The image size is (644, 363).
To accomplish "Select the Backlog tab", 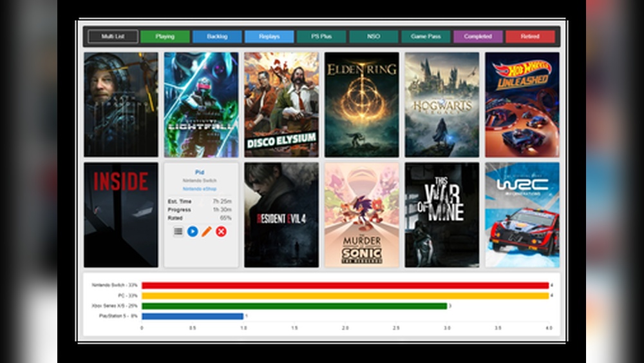I will tap(217, 37).
